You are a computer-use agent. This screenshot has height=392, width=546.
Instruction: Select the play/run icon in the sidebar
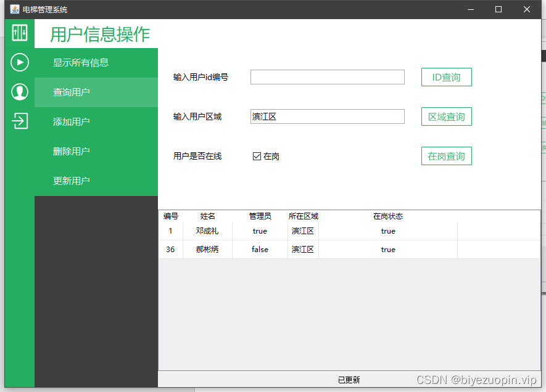(x=19, y=62)
